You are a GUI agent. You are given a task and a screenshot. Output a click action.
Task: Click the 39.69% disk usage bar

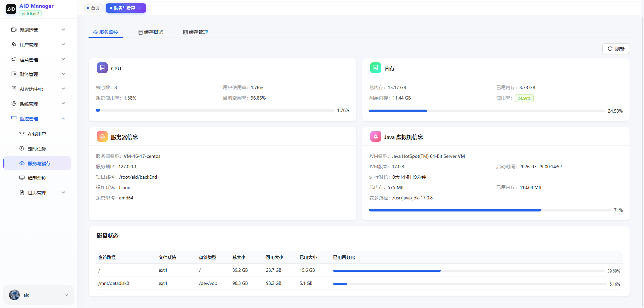pos(469,271)
